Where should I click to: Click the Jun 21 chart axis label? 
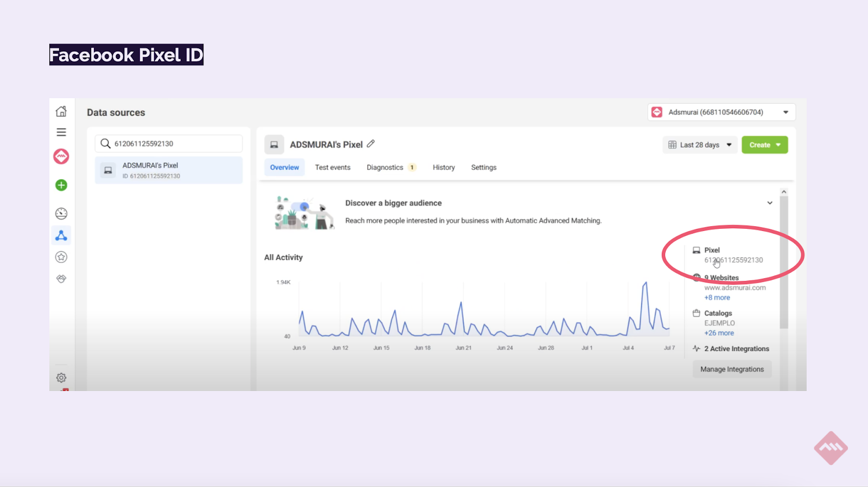463,348
